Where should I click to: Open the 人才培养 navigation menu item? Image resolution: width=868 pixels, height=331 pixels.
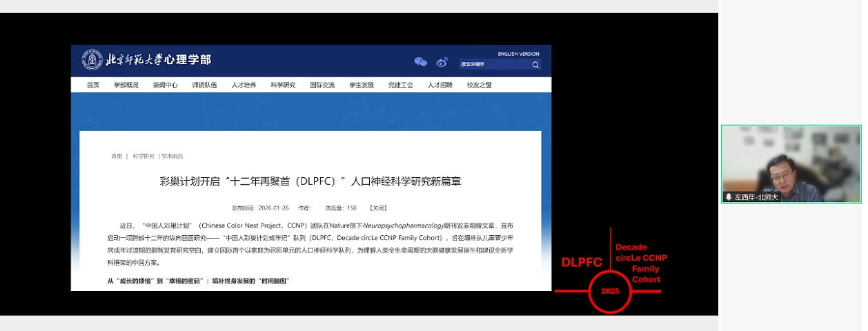click(244, 86)
